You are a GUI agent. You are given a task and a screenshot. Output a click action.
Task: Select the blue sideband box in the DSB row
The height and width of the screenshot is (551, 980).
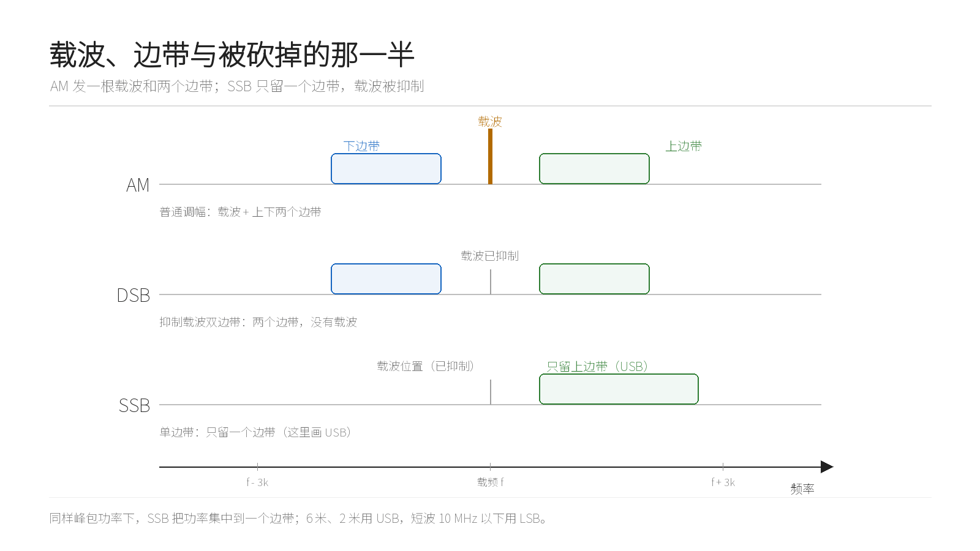pyautogui.click(x=386, y=279)
